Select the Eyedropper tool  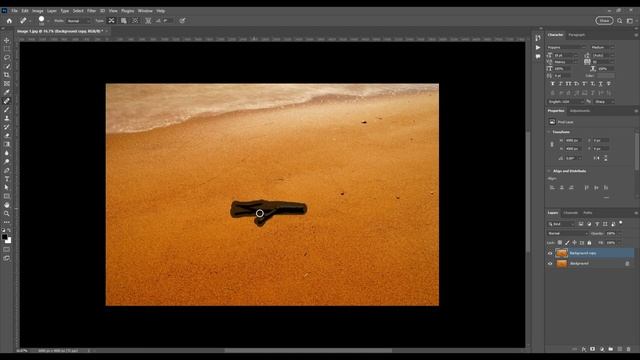[7, 92]
